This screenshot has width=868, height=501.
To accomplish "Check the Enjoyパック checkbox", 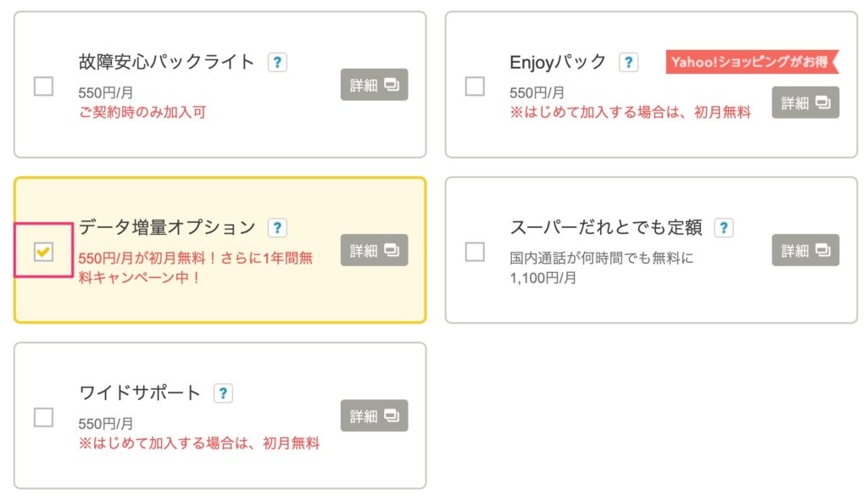I will click(x=475, y=86).
